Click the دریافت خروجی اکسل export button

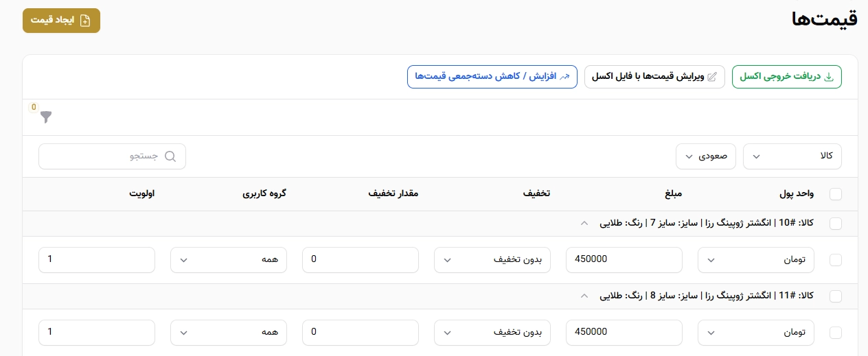[x=787, y=77]
